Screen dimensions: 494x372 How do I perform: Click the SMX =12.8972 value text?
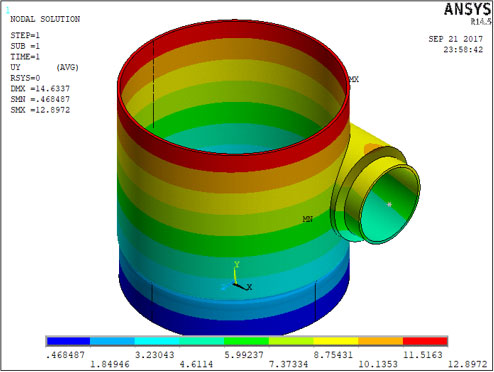pyautogui.click(x=40, y=110)
